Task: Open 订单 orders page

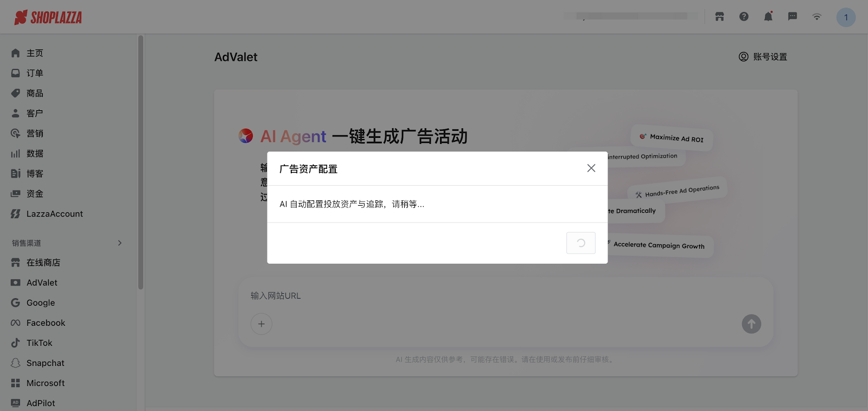Action: coord(35,73)
